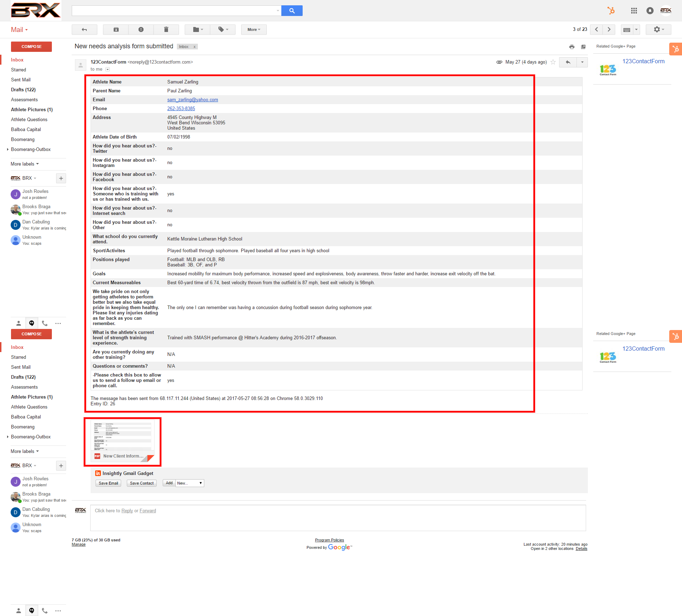Image resolution: width=682 pixels, height=616 pixels.
Task: Expand the Boomerang-Outbox label tree
Action: (8, 150)
